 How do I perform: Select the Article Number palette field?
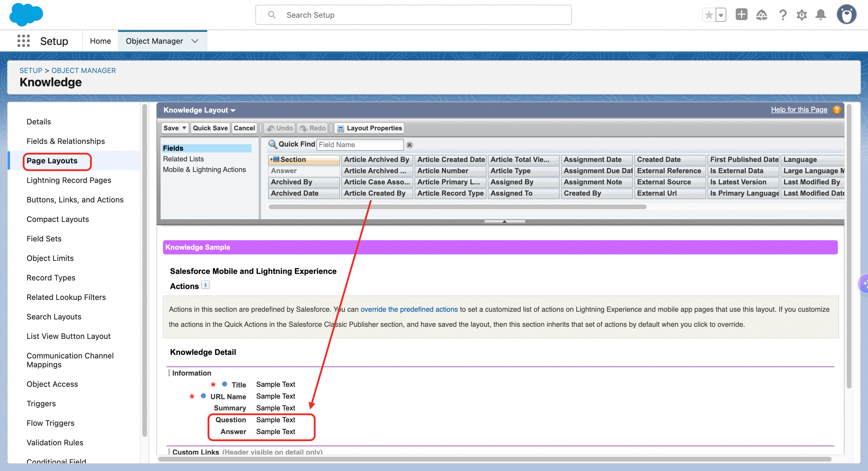point(450,171)
